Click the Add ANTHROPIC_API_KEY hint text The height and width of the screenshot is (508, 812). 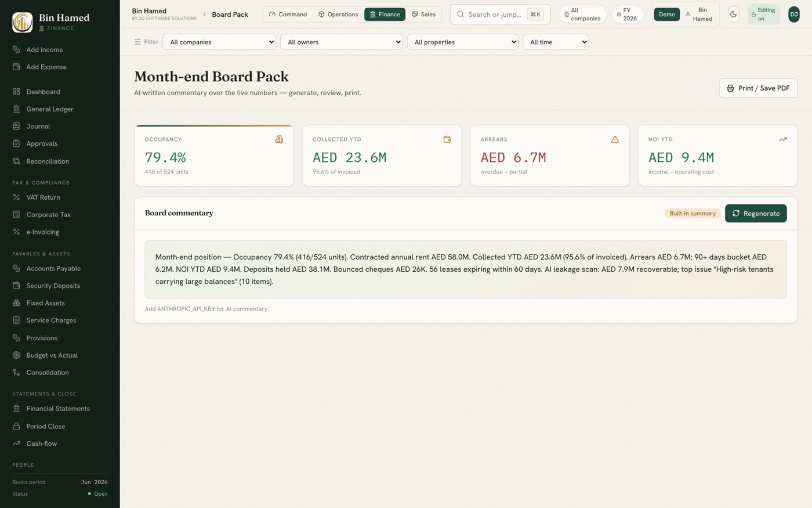(206, 309)
